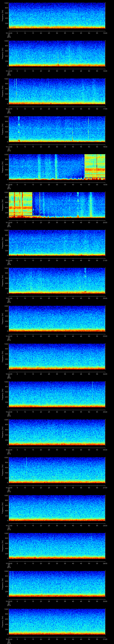Click the '16:24:00' start time label

click(9, 412)
